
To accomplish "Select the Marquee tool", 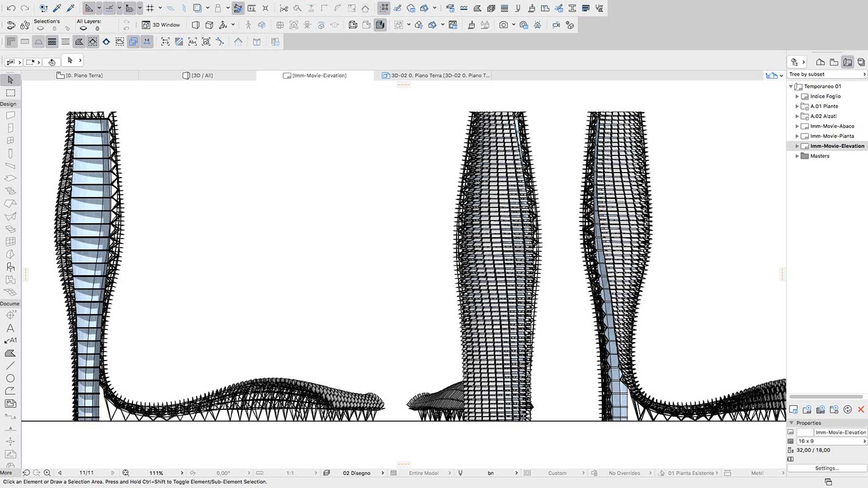I will 10,92.
